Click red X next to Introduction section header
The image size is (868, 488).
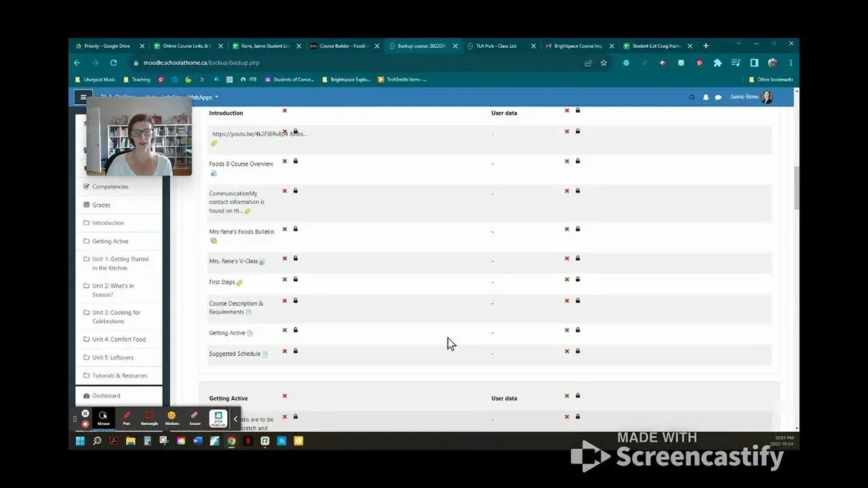pos(285,111)
